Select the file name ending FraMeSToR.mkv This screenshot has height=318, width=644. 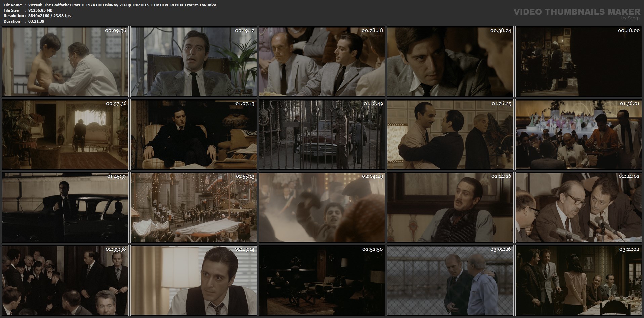click(x=122, y=5)
